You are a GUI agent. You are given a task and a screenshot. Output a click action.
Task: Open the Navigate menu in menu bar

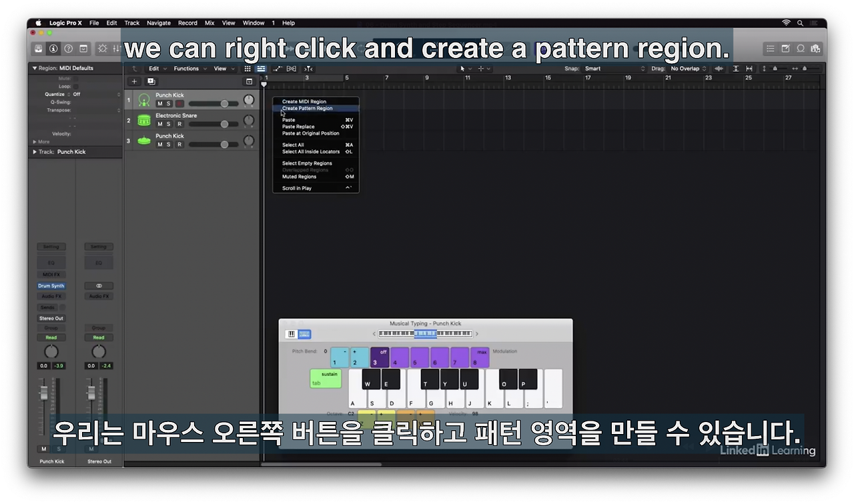pos(159,23)
